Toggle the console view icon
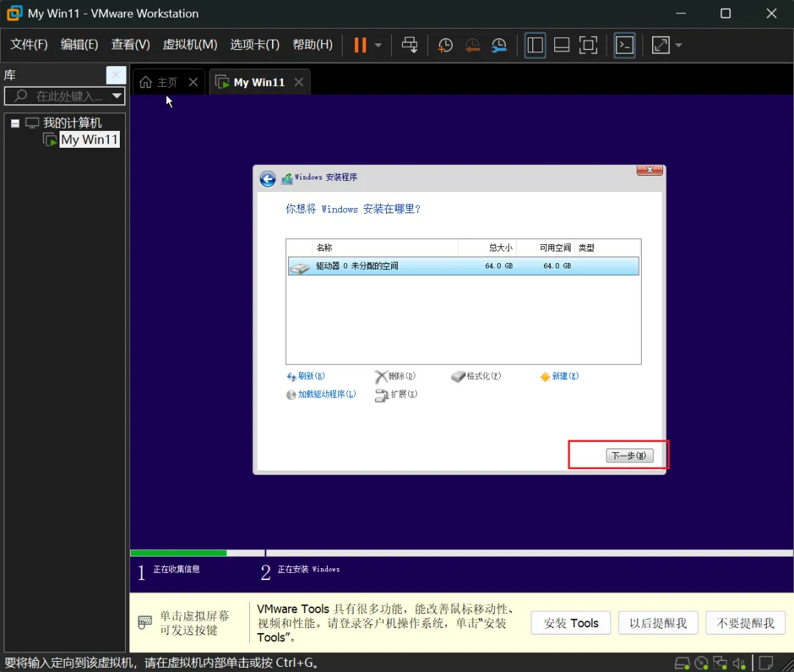 pos(624,45)
